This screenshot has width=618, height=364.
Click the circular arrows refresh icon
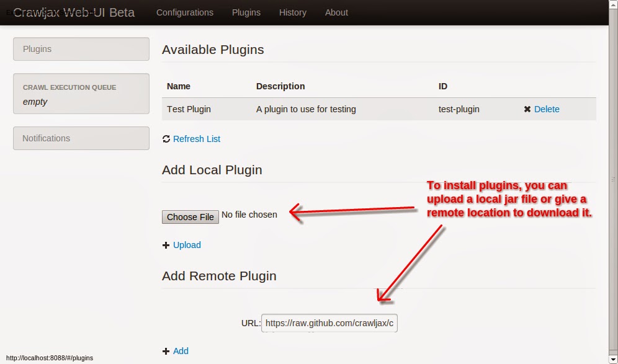coord(166,139)
